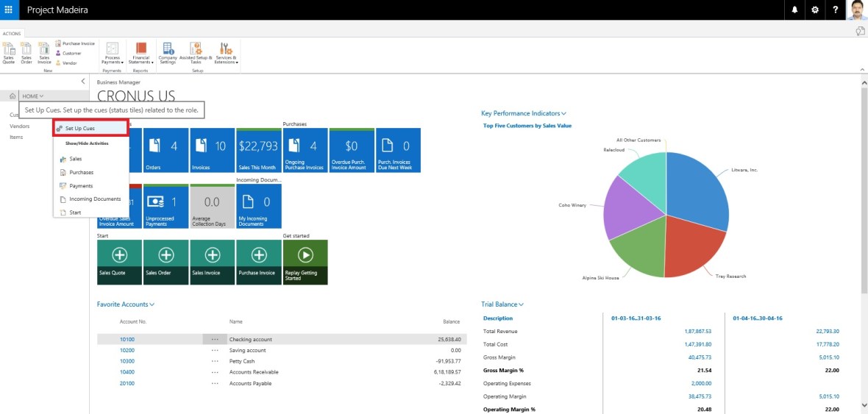
Task: Open the app launcher grid icon
Action: pyautogui.click(x=9, y=10)
